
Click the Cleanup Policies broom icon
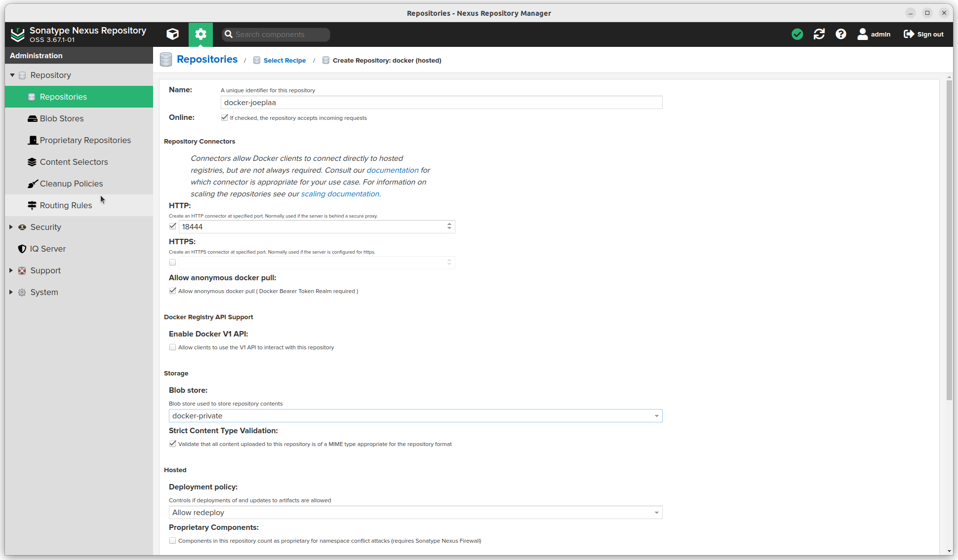coord(33,184)
